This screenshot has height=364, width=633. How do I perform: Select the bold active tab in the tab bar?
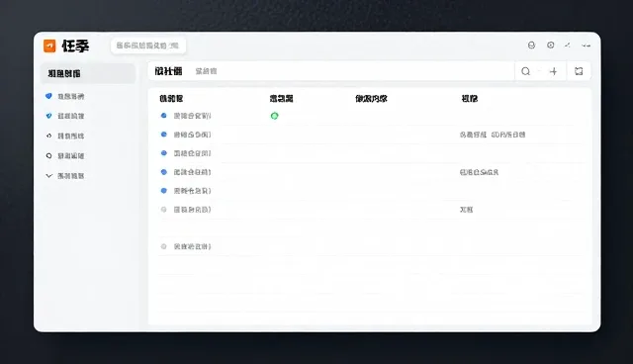(x=168, y=71)
